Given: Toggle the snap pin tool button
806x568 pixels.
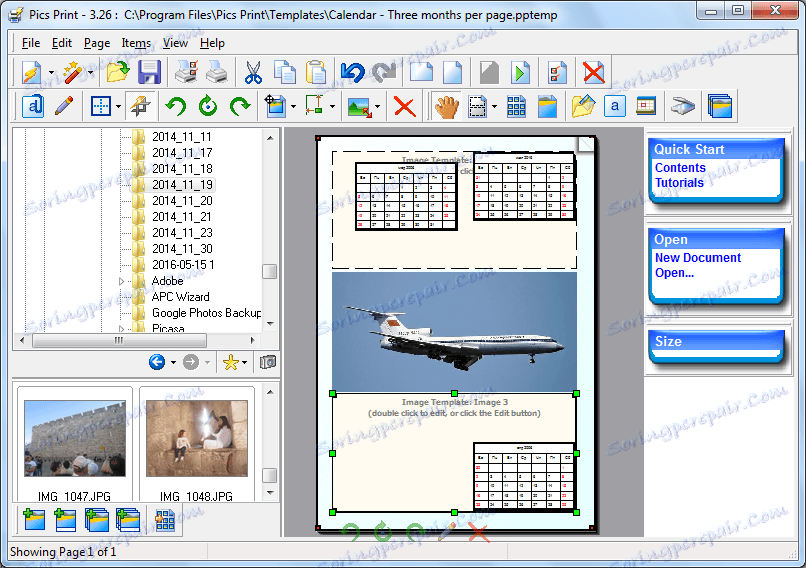Looking at the screenshot, I should tap(140, 106).
